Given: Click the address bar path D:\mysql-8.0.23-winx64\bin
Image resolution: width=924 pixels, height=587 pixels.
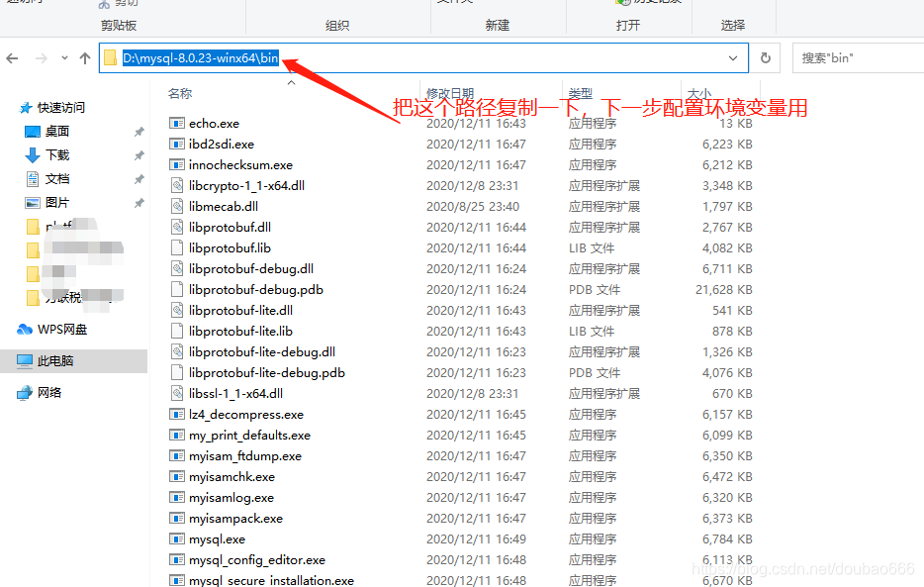Looking at the screenshot, I should 201,57.
